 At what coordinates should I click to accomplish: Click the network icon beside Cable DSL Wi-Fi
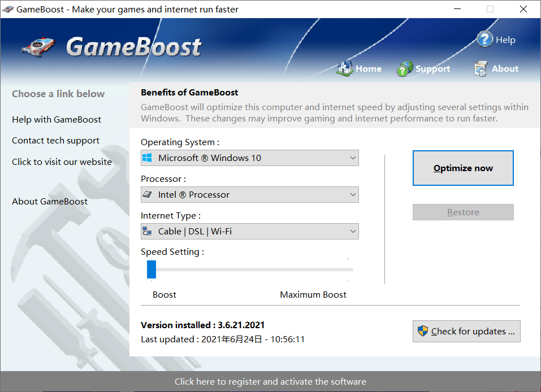click(x=149, y=231)
